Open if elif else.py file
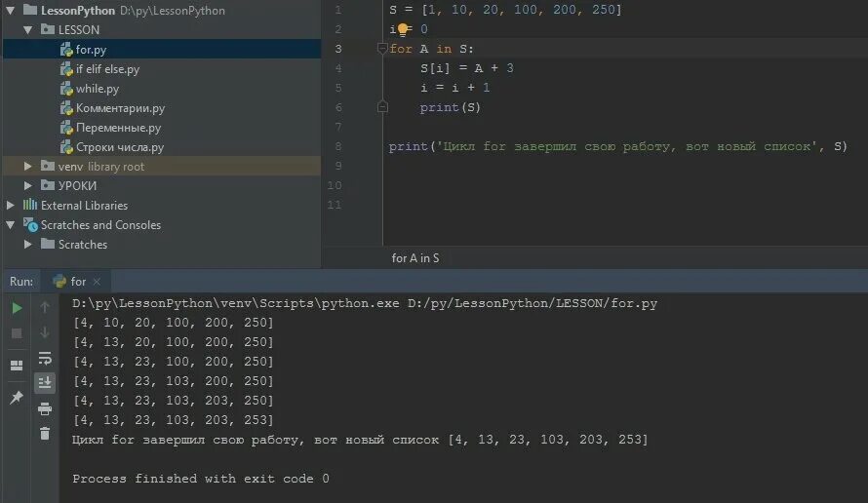Image resolution: width=868 pixels, height=503 pixels. tap(107, 69)
